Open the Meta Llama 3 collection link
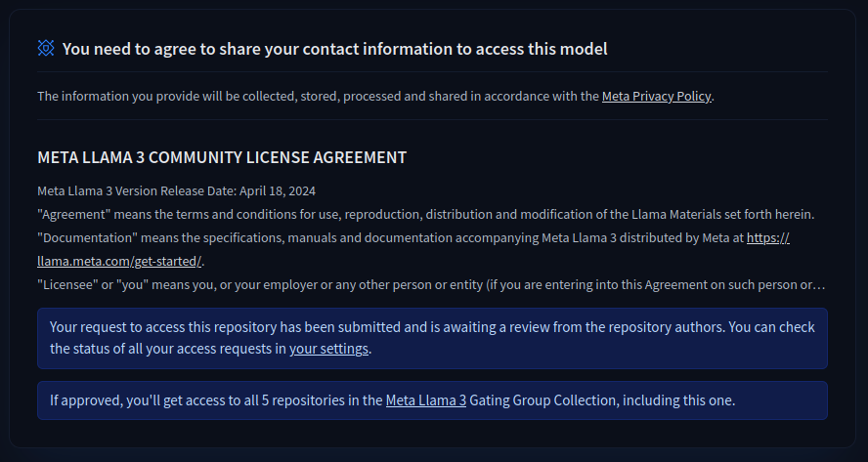 425,399
